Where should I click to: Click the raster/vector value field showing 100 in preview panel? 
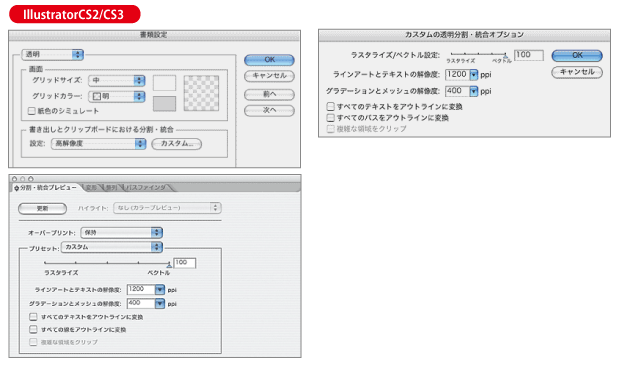point(184,263)
